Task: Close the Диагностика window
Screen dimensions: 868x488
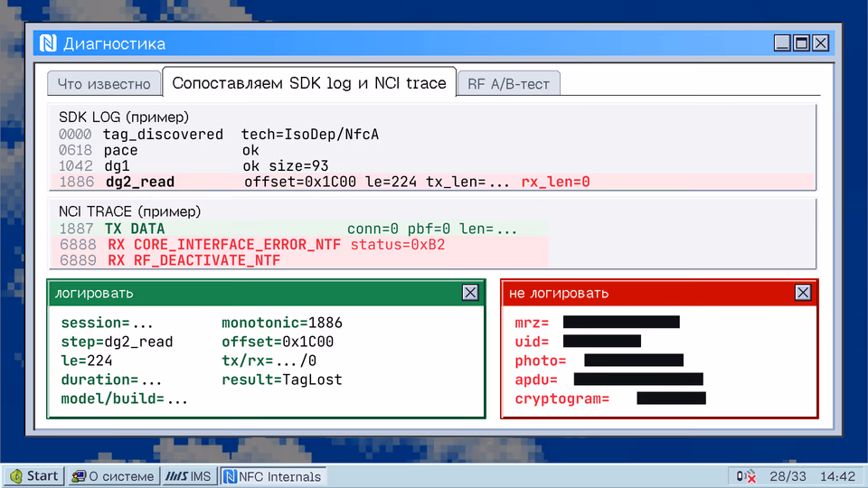Action: click(x=820, y=42)
